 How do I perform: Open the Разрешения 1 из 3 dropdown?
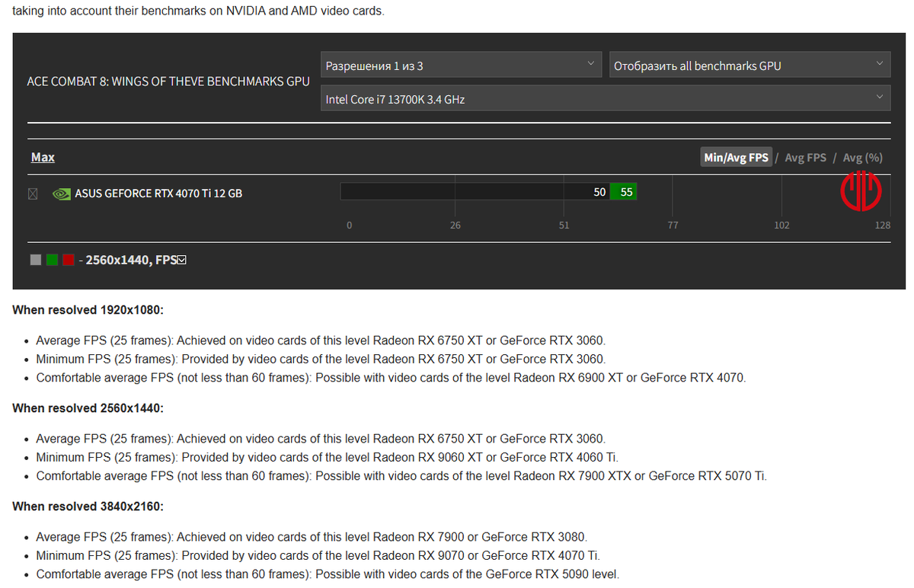pyautogui.click(x=462, y=66)
